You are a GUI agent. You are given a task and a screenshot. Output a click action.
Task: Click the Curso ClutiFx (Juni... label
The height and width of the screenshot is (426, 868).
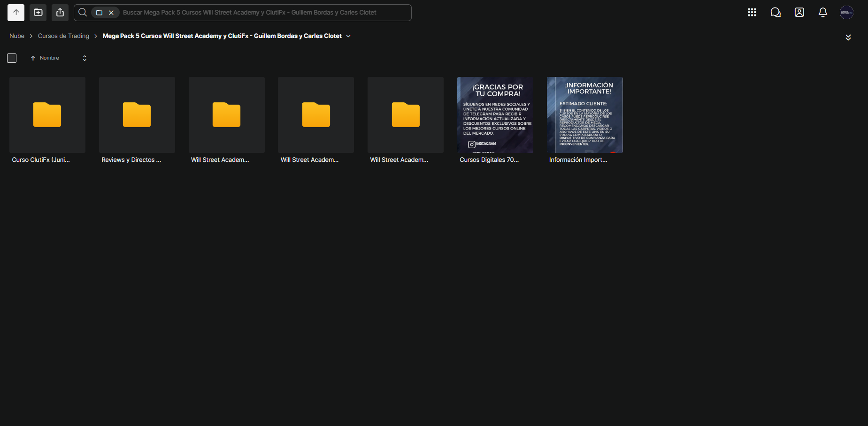coord(41,160)
